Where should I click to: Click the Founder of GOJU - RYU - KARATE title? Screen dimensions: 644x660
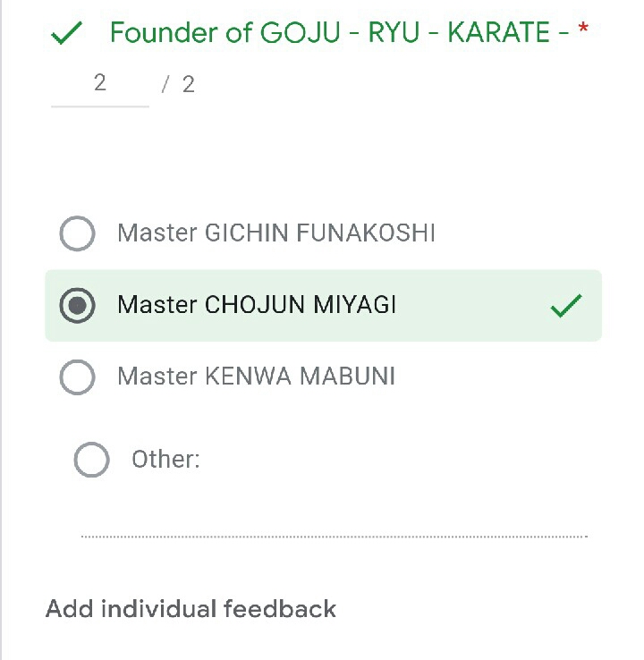[340, 33]
